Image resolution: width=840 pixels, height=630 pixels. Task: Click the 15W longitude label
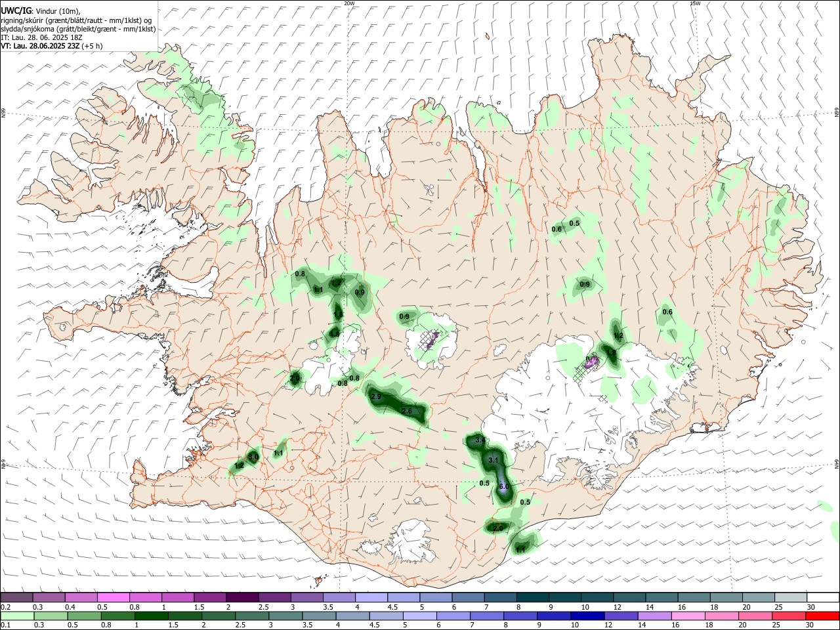[695, 3]
